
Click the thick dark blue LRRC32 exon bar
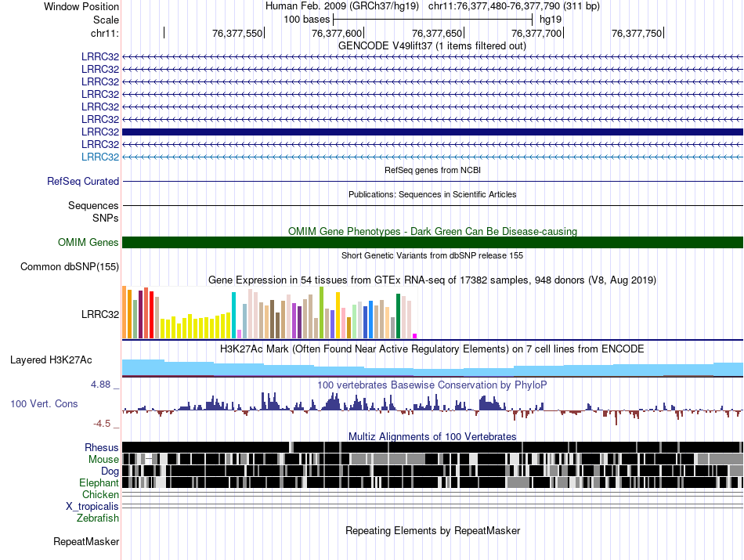point(432,132)
